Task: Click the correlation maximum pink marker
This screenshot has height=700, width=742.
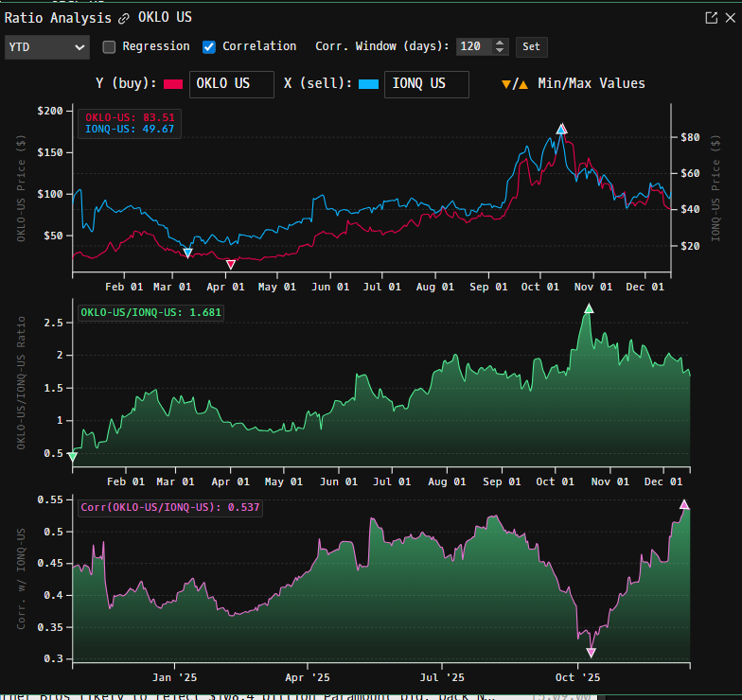Action: [684, 505]
